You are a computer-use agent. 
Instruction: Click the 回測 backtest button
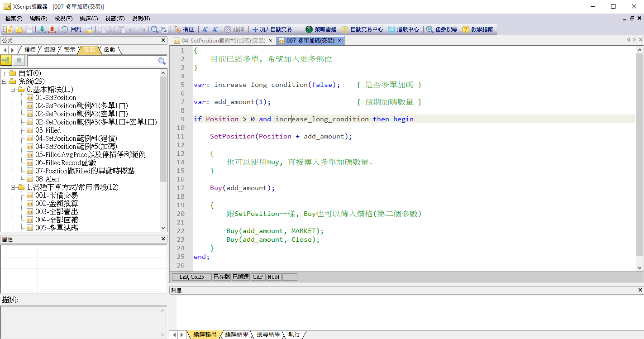(x=72, y=29)
